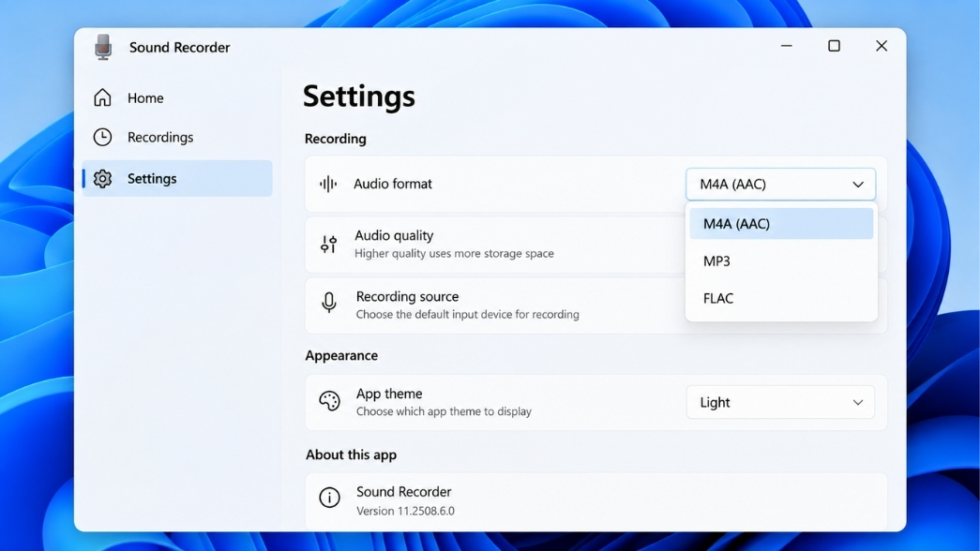
Task: Open the Recordings page
Action: [177, 138]
